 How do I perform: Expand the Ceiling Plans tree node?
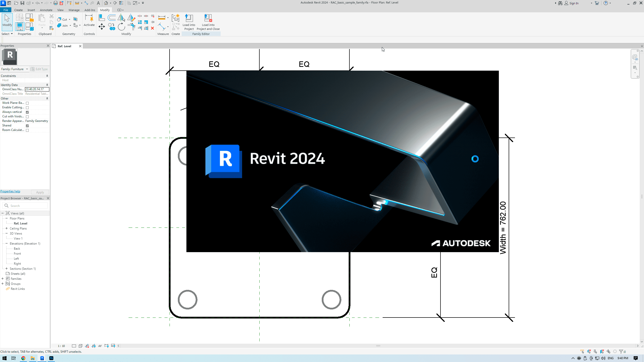pos(7,229)
